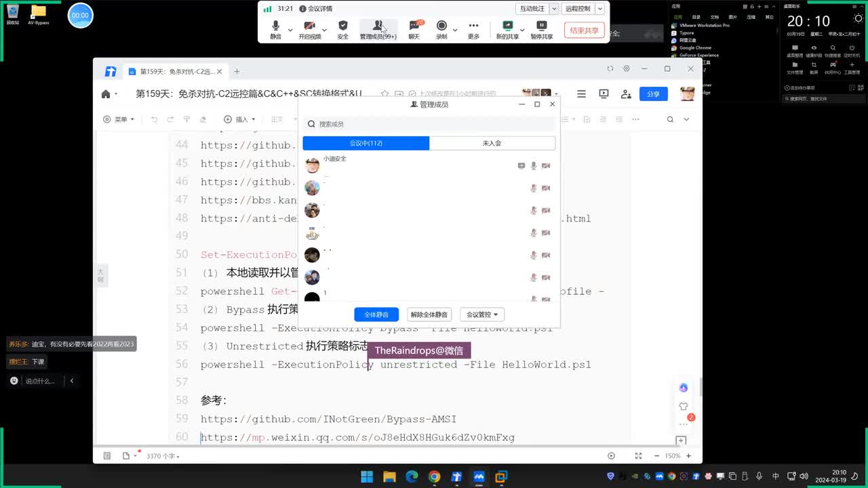Image resolution: width=868 pixels, height=488 pixels.
Task: Click 解除全体静音 button
Action: tap(429, 314)
